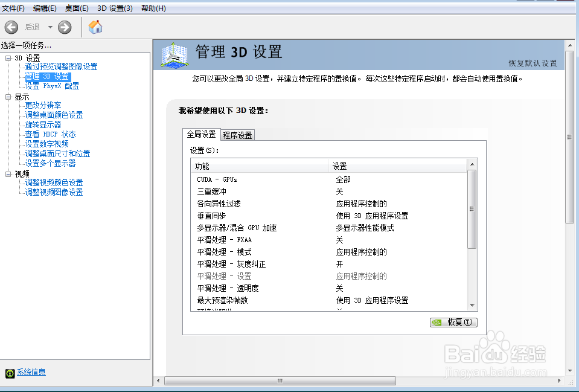579x392 pixels.
Task: Click settings list scroll up arrow
Action: pyautogui.click(x=472, y=164)
